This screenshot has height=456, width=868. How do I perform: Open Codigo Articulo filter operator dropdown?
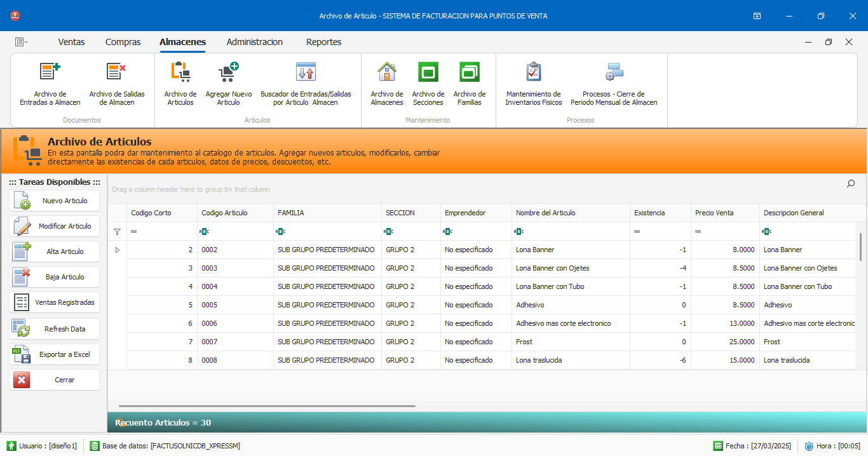click(204, 232)
